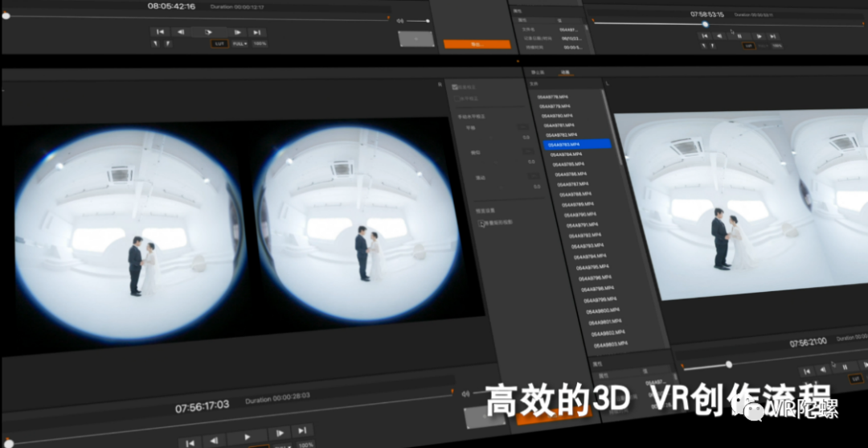Skip to end in 07:56:17:03 player
This screenshot has width=868, height=448.
[x=303, y=430]
